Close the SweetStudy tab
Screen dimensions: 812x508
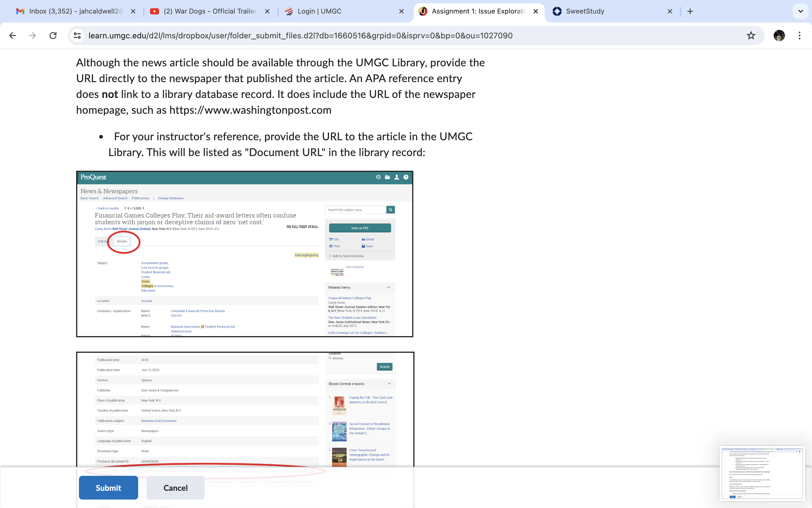[670, 11]
